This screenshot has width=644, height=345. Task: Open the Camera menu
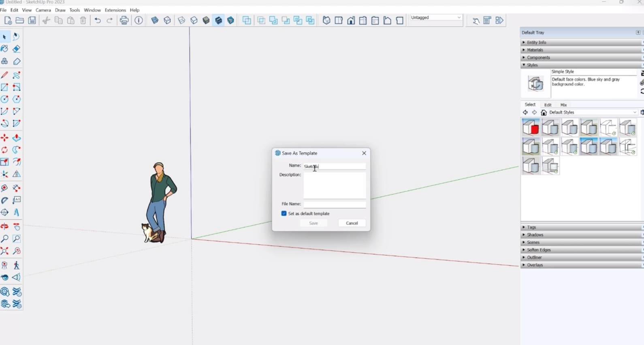click(43, 10)
